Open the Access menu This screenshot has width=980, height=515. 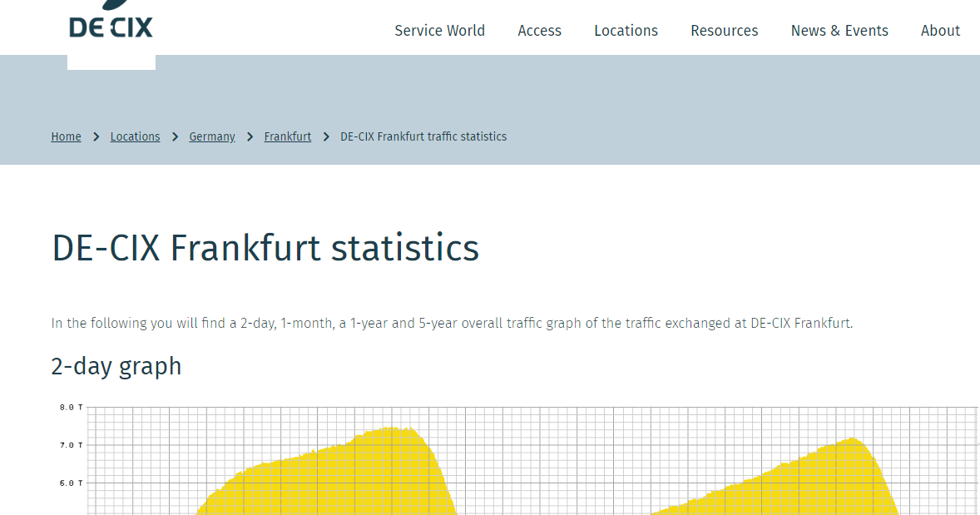[539, 31]
